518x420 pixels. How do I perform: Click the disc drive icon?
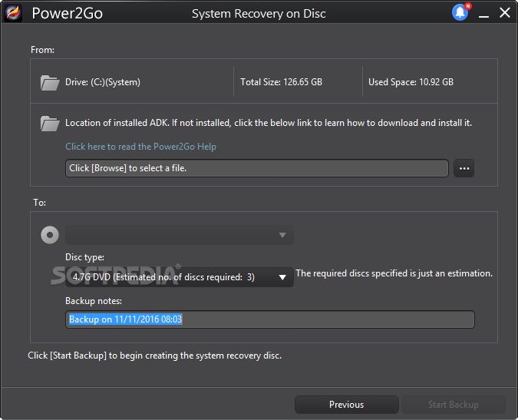pyautogui.click(x=50, y=235)
